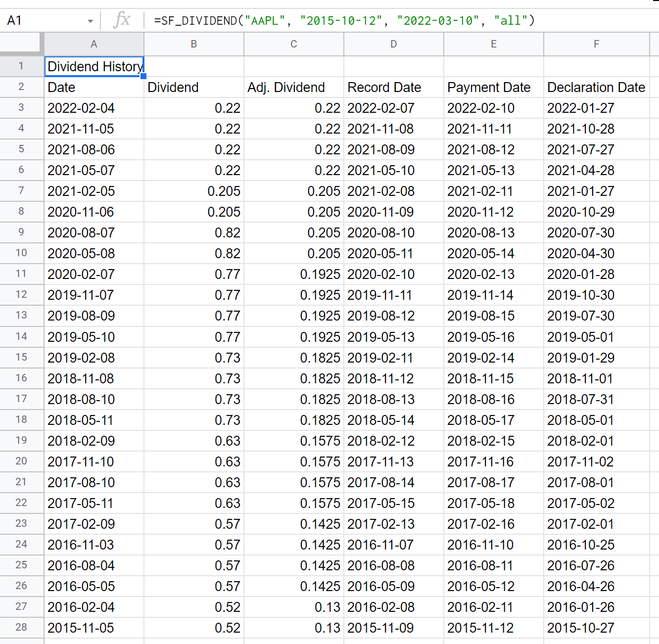Select date cell 2015-11-05
The image size is (659, 644).
tap(94, 628)
